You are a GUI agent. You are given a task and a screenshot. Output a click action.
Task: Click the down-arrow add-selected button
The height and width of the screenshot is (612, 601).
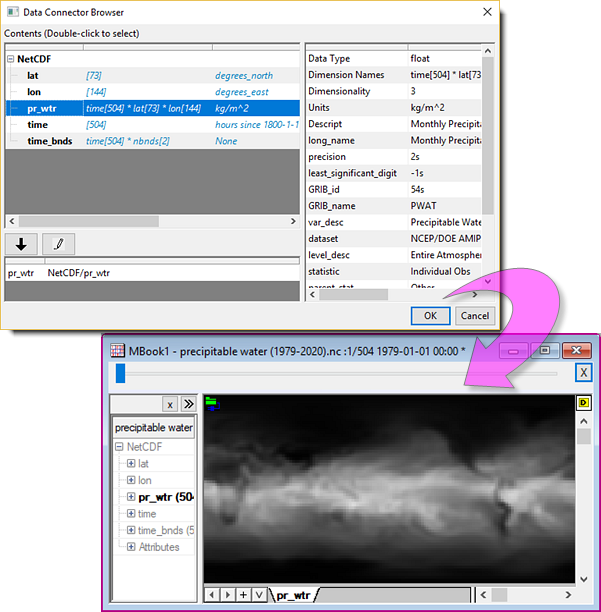21,244
